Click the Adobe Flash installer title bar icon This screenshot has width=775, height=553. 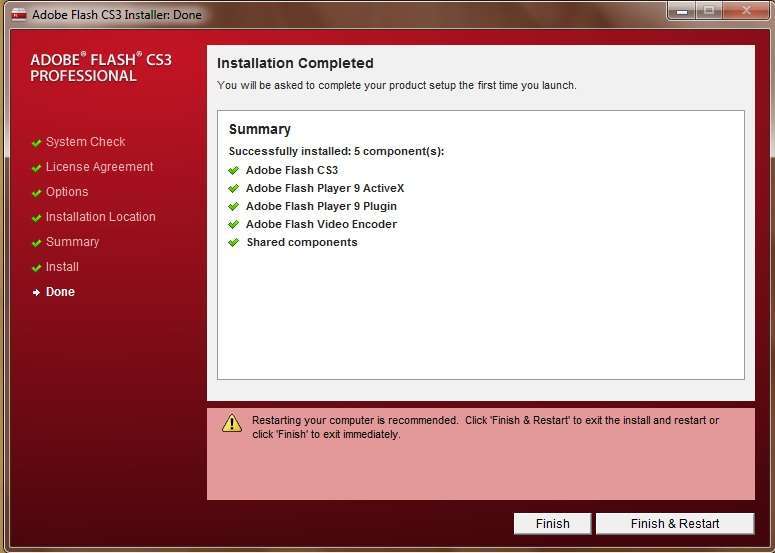point(19,14)
